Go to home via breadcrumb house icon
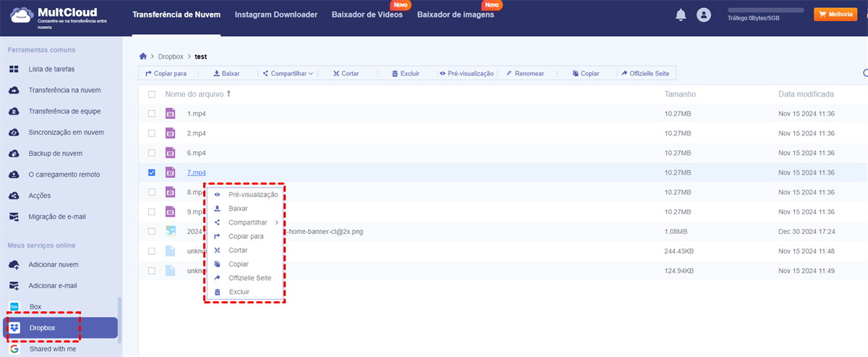The height and width of the screenshot is (357, 868). (143, 56)
